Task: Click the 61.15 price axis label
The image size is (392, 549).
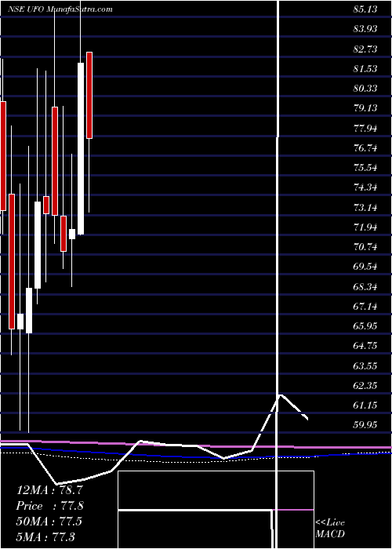Action: (x=365, y=405)
